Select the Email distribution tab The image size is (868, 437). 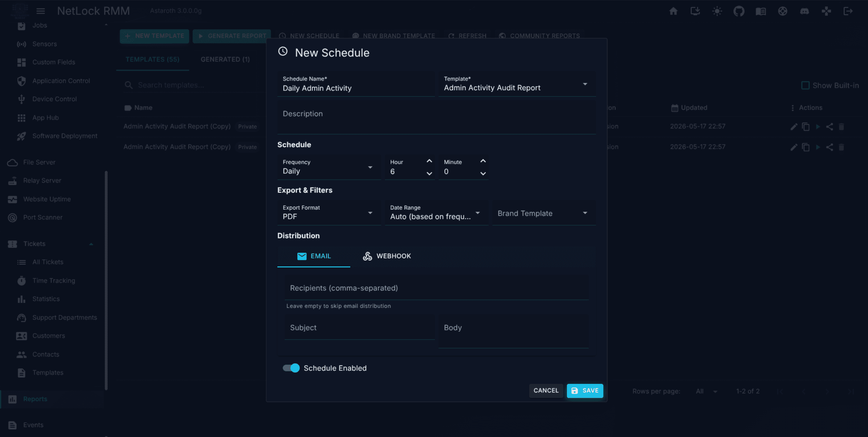coord(314,256)
